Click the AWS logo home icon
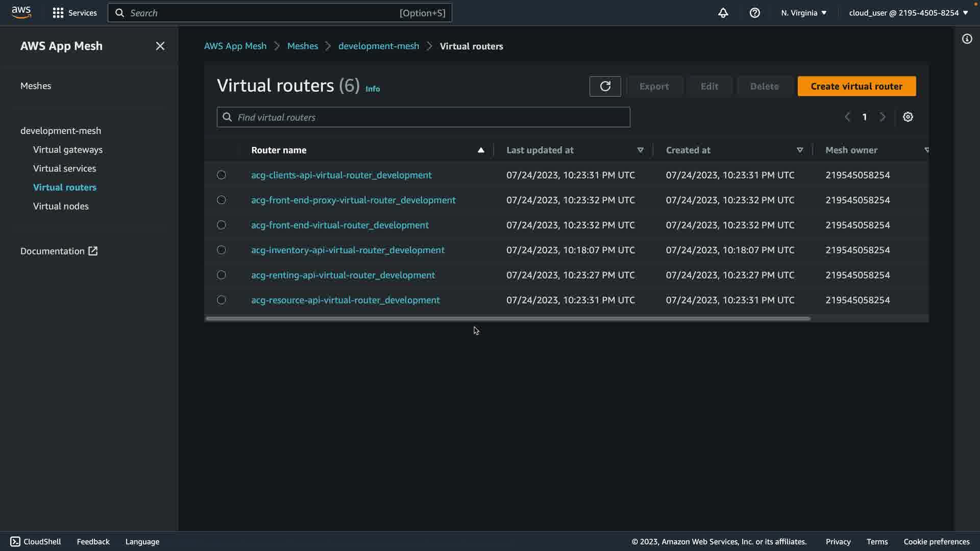Image resolution: width=980 pixels, height=551 pixels. click(21, 12)
